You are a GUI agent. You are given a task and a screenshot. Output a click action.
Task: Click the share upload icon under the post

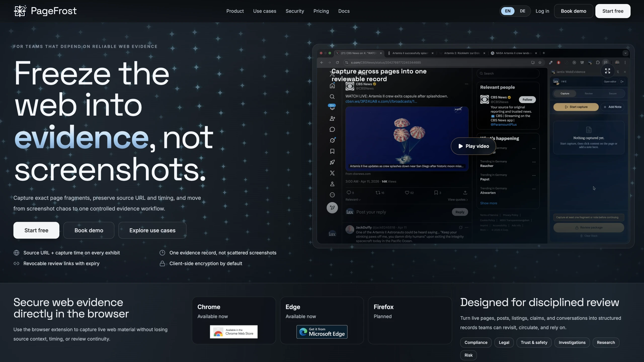pyautogui.click(x=465, y=193)
